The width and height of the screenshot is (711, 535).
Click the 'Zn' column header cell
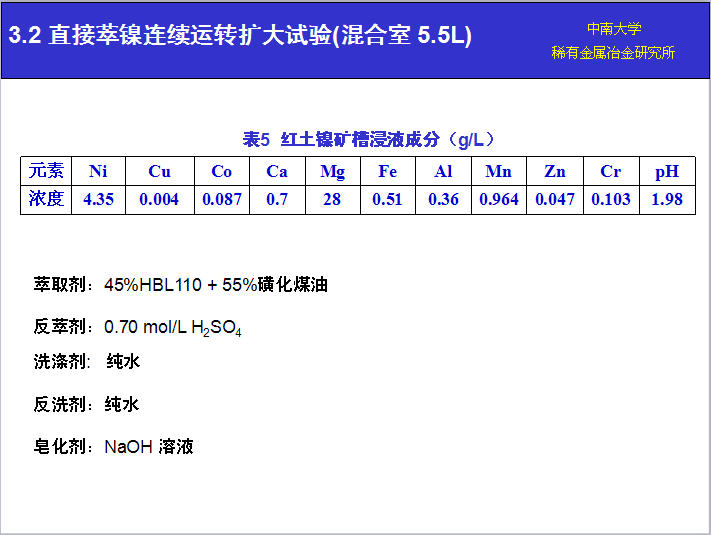pos(555,171)
